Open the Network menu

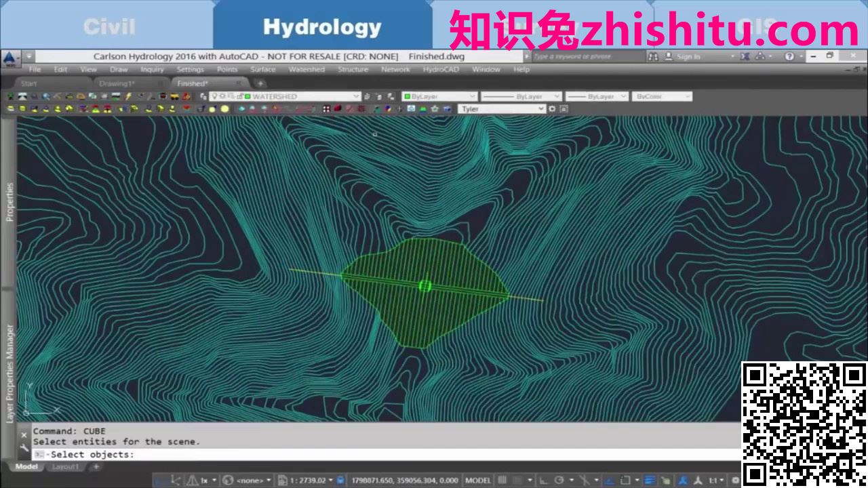click(395, 69)
